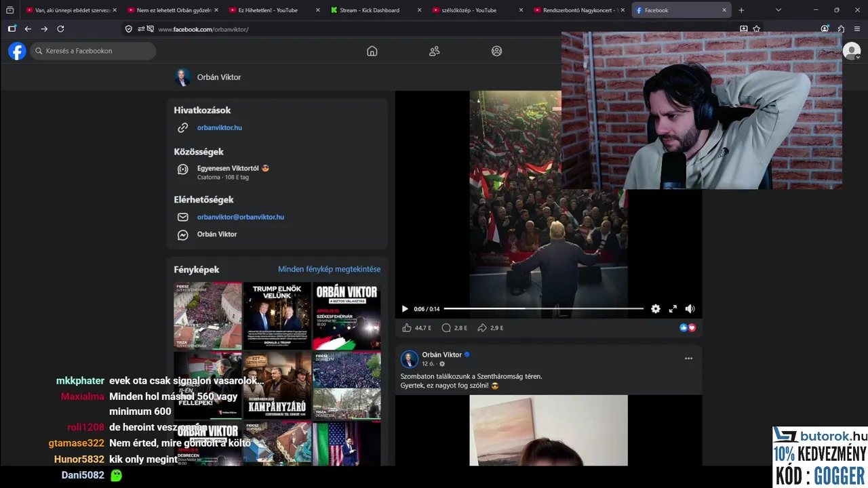Open the Facebook account avatar menu
Screen dimensions: 868x488
[851, 51]
